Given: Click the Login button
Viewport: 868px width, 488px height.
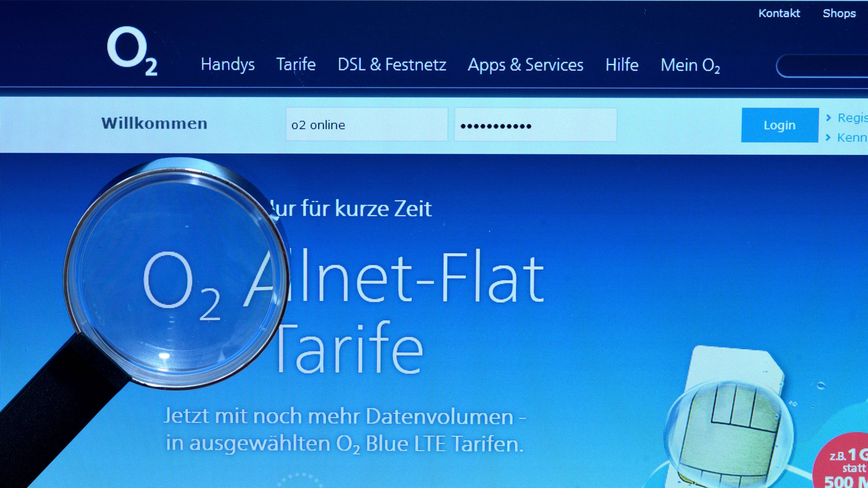Looking at the screenshot, I should point(780,125).
